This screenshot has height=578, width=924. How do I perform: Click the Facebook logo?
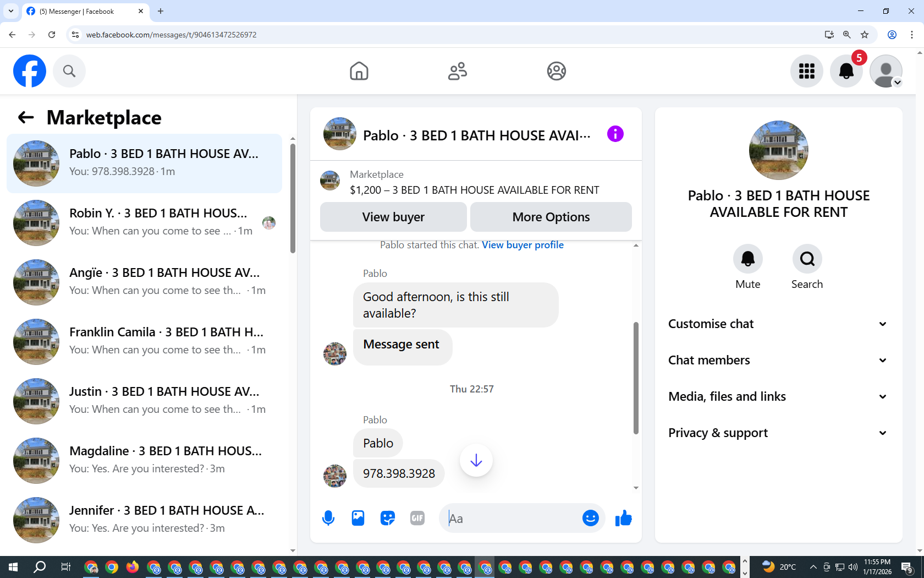pyautogui.click(x=30, y=71)
